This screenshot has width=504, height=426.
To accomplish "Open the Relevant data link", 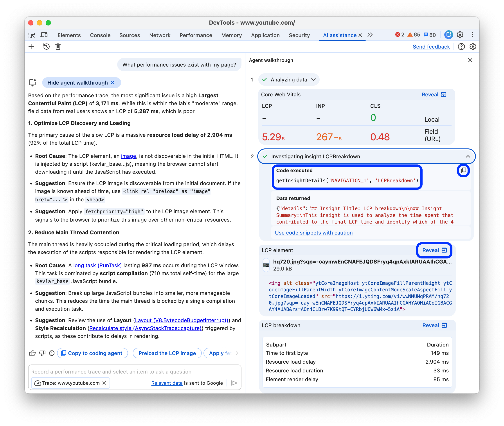I will point(167,383).
